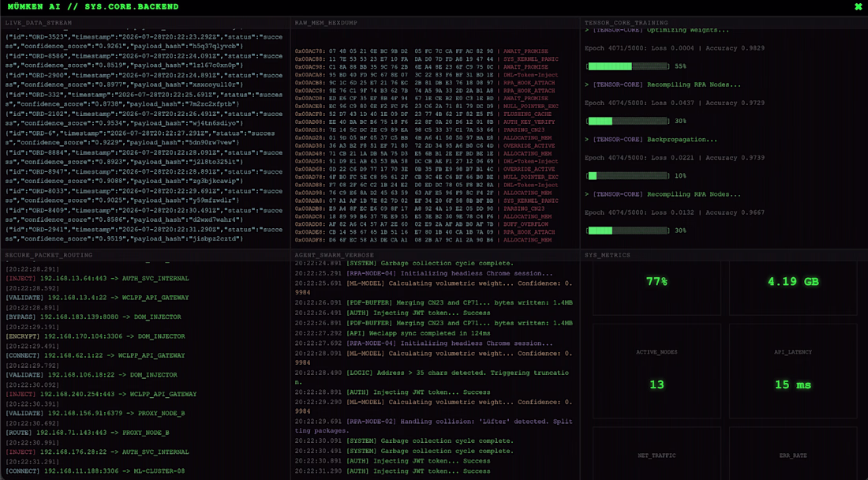868x480 pixels.
Task: Click the progress bar under Loss 0.0437
Action: pos(628,121)
